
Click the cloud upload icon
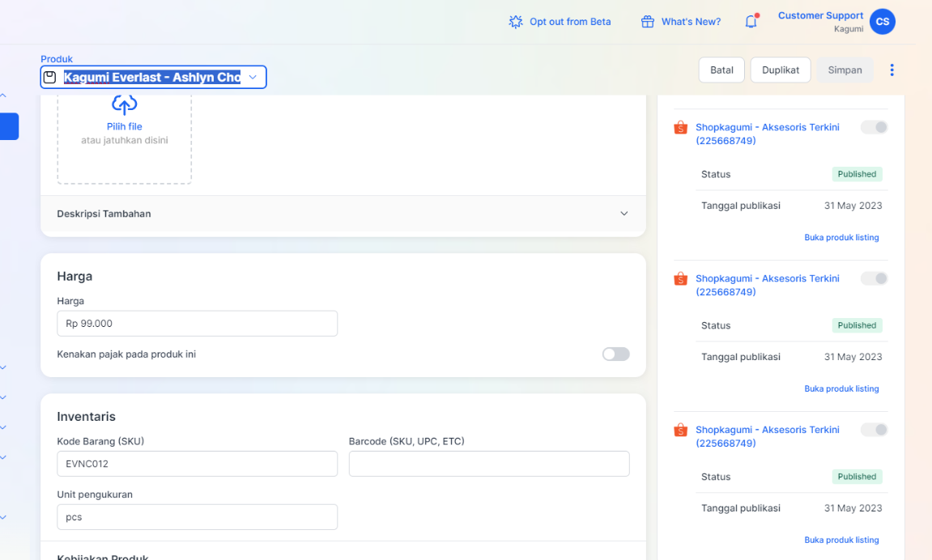point(124,104)
